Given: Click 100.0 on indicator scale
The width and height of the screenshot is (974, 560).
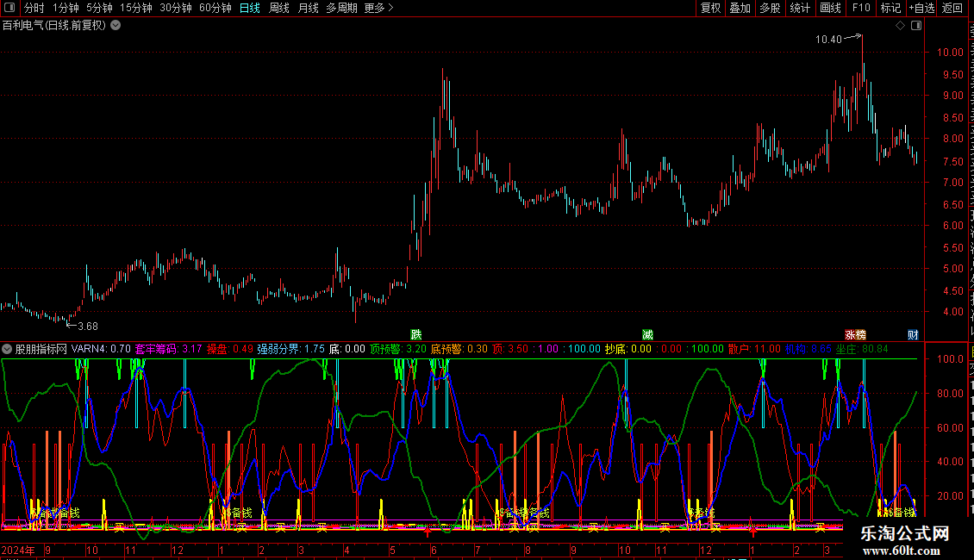Looking at the screenshot, I should pyautogui.click(x=951, y=359).
